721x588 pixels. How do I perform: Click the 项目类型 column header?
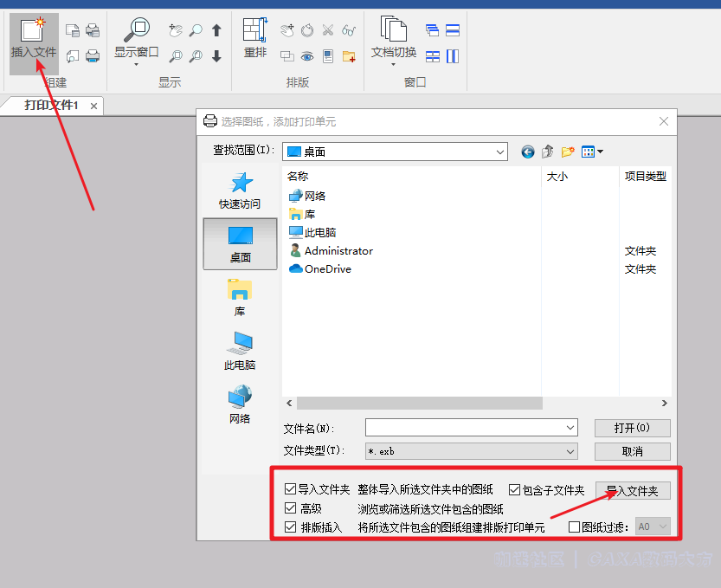click(645, 176)
